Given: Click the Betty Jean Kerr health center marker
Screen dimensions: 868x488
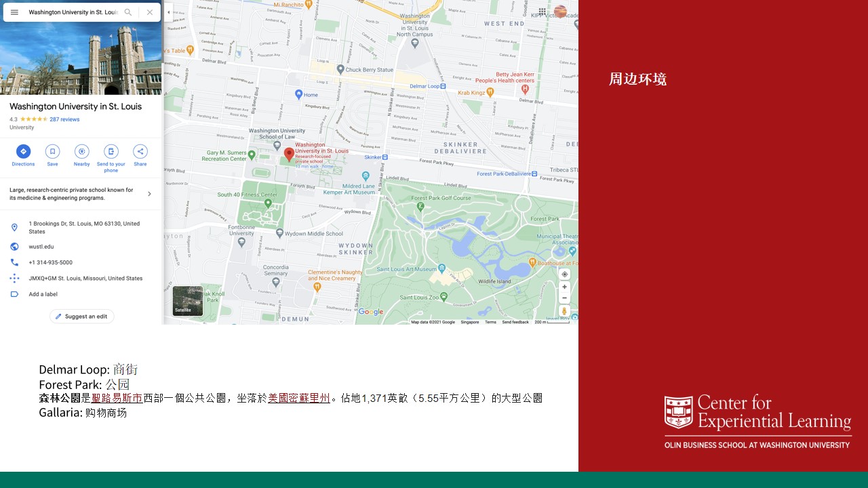Looking at the screenshot, I should [525, 89].
